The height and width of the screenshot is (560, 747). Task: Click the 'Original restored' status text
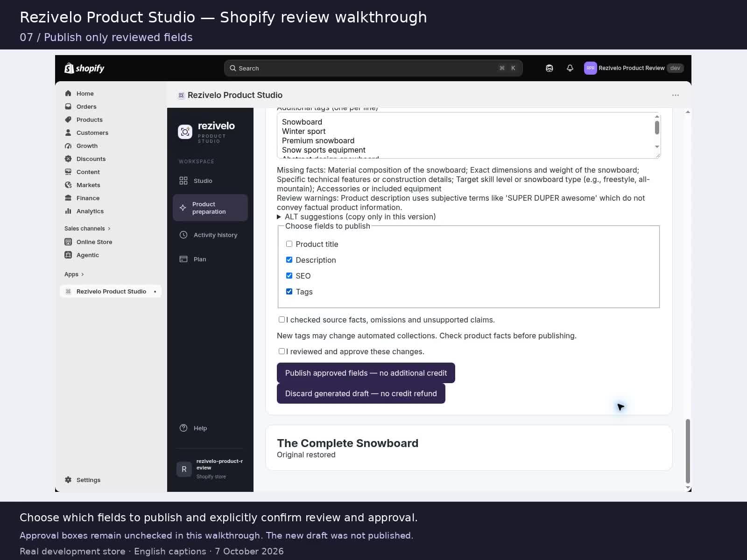[306, 455]
